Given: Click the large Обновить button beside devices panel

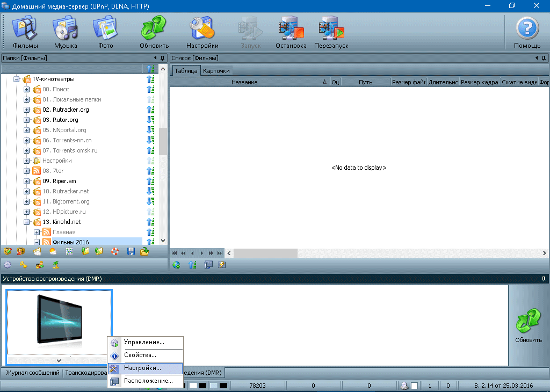Looking at the screenshot, I should pos(529,325).
